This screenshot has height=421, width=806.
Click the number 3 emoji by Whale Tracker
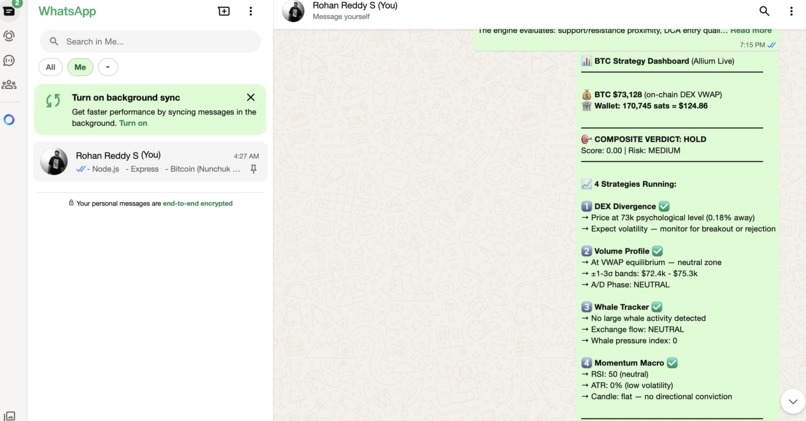tap(587, 307)
